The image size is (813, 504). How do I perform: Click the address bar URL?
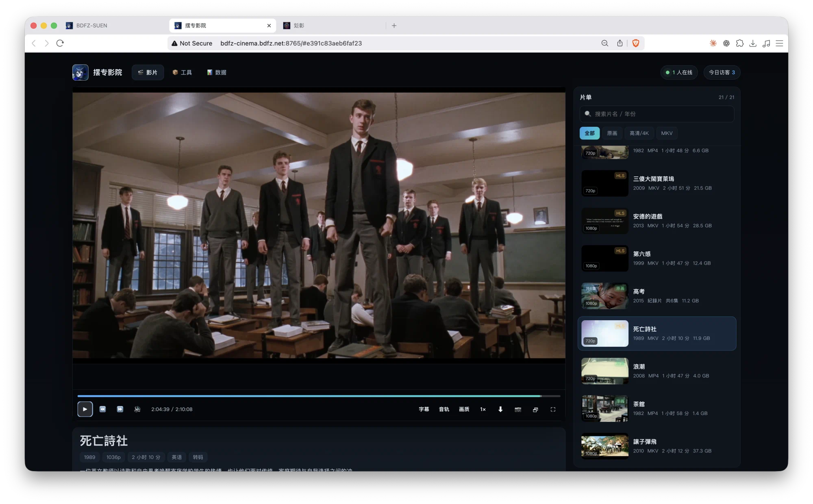(x=291, y=43)
